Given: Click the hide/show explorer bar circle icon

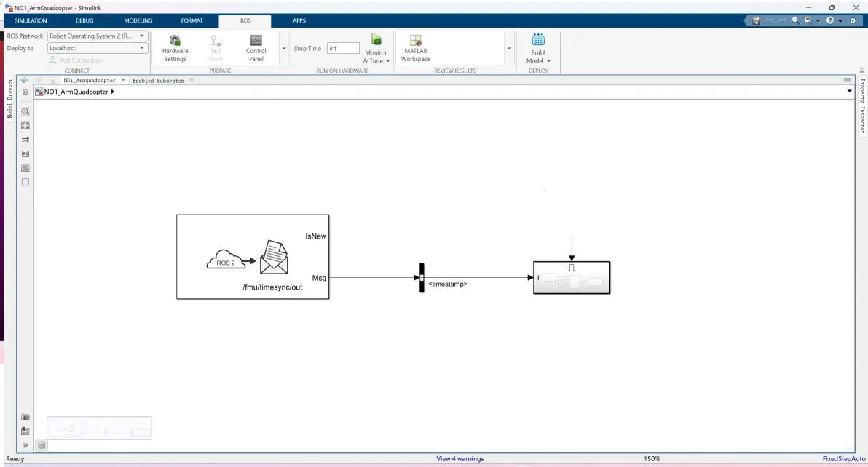Looking at the screenshot, I should 25,92.
